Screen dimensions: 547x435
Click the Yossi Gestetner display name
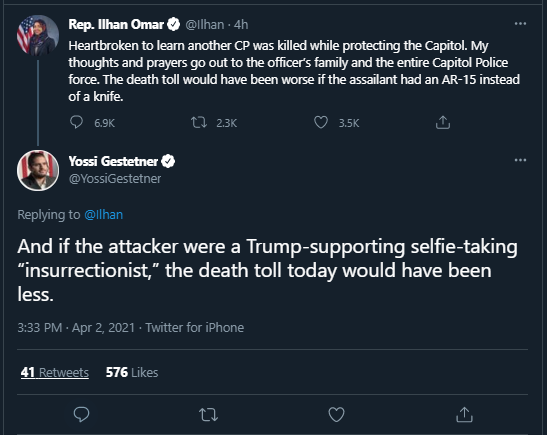click(x=113, y=161)
